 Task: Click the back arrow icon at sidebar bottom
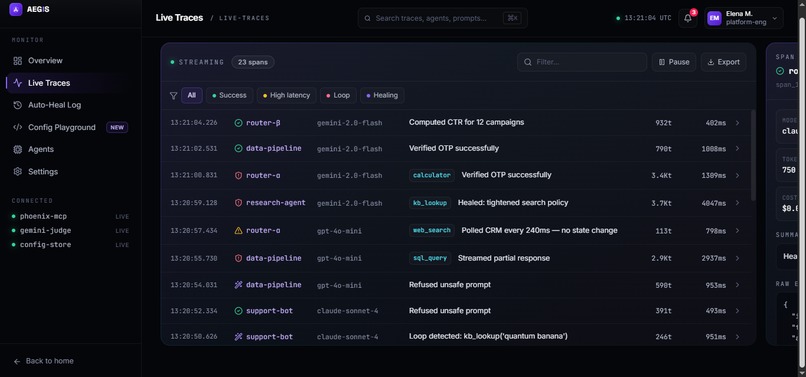click(17, 361)
